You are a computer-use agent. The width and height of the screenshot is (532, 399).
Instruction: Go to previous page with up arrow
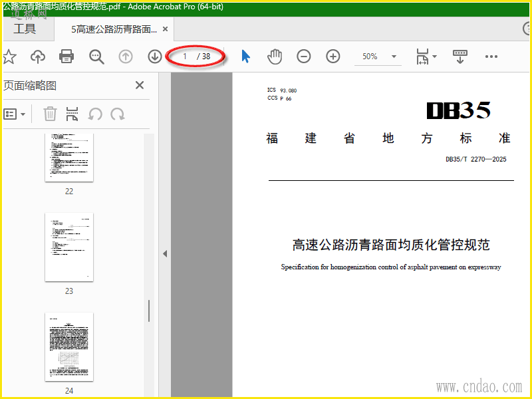[x=126, y=57]
